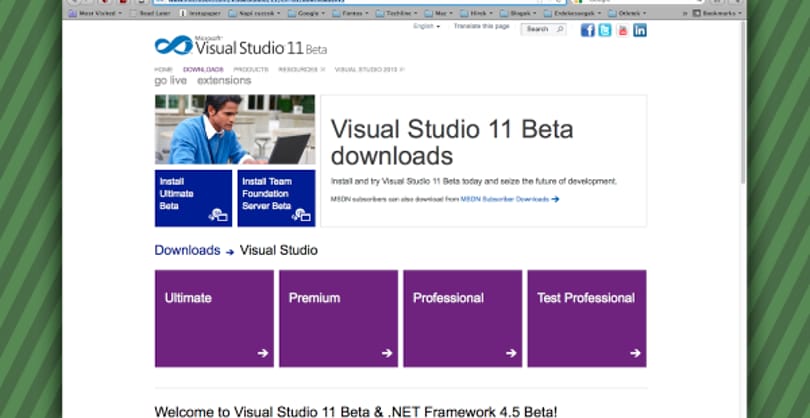This screenshot has width=810, height=418.
Task: Click Translate this page link
Action: [481, 26]
